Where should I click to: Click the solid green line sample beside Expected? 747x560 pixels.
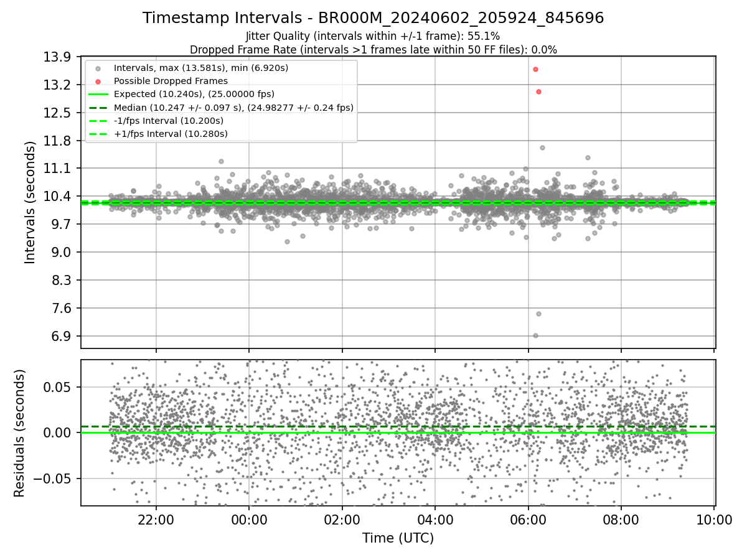pyautogui.click(x=98, y=95)
